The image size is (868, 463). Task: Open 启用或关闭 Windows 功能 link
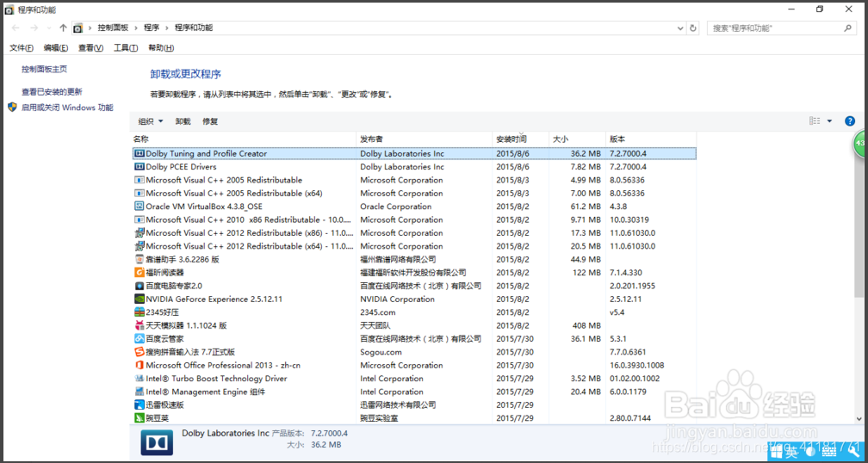(67, 108)
